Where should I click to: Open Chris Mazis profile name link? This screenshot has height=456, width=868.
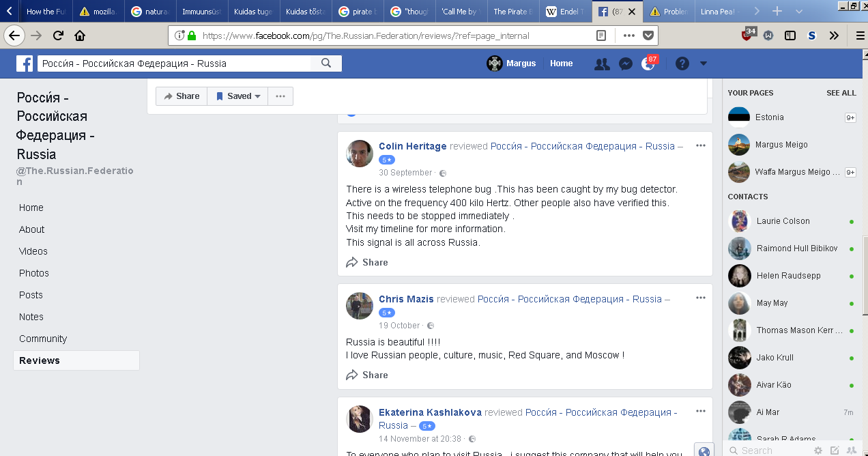tap(406, 299)
